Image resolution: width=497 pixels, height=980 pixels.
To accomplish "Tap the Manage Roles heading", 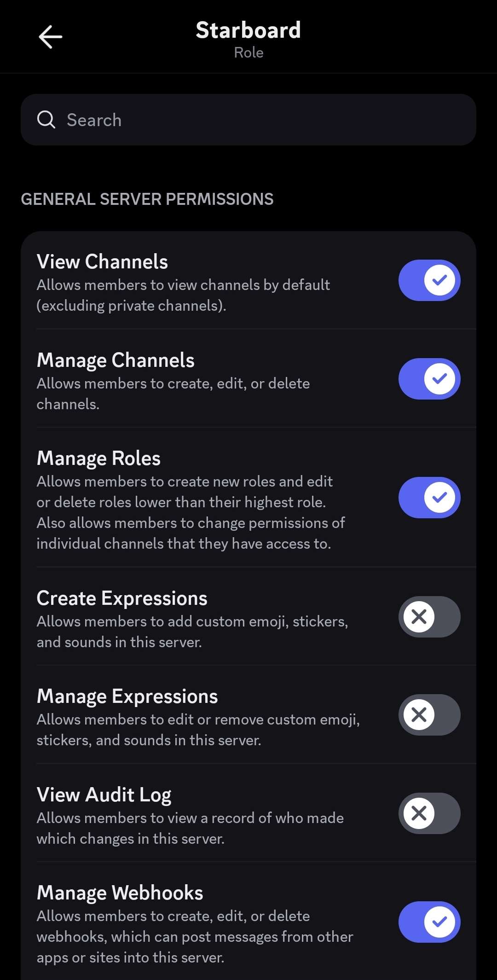I will pos(98,458).
